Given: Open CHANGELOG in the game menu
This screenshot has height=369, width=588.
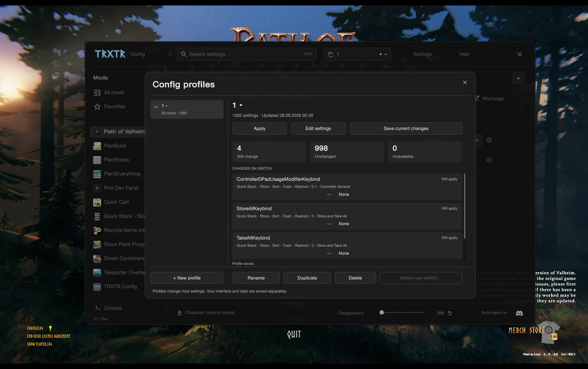Looking at the screenshot, I should 35,328.
